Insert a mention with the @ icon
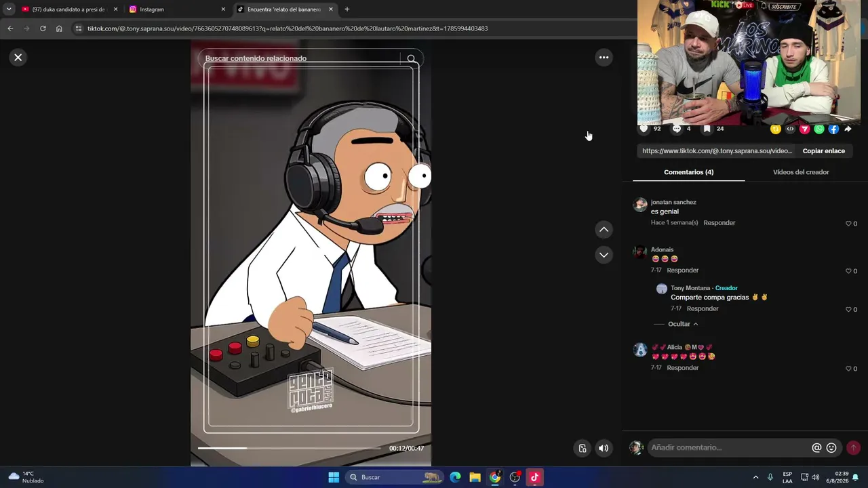 [x=816, y=448]
